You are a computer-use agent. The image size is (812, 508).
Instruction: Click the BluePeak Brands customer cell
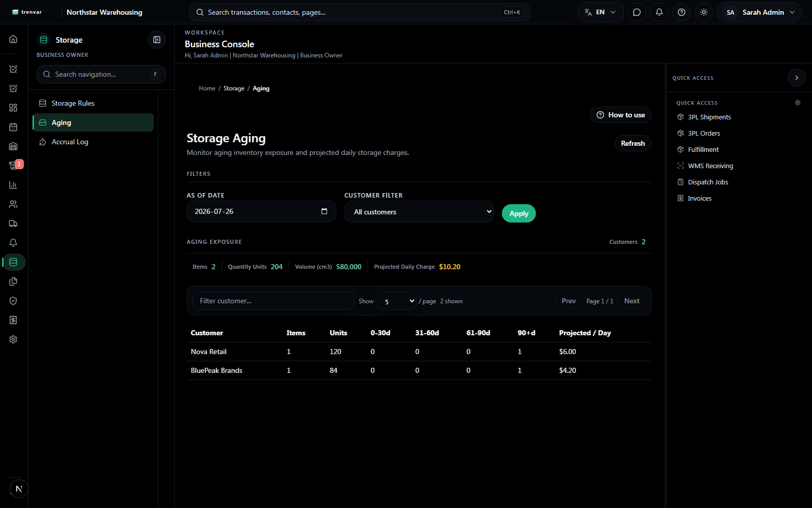click(x=217, y=370)
